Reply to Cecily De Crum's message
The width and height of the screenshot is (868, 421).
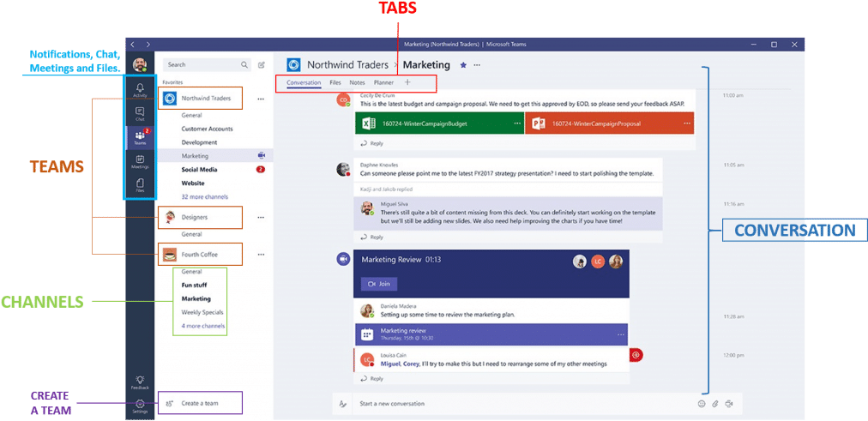click(372, 143)
